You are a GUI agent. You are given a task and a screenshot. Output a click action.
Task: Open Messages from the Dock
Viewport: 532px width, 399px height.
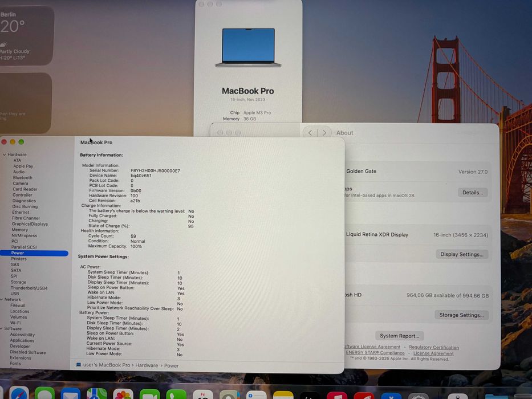tap(45, 393)
